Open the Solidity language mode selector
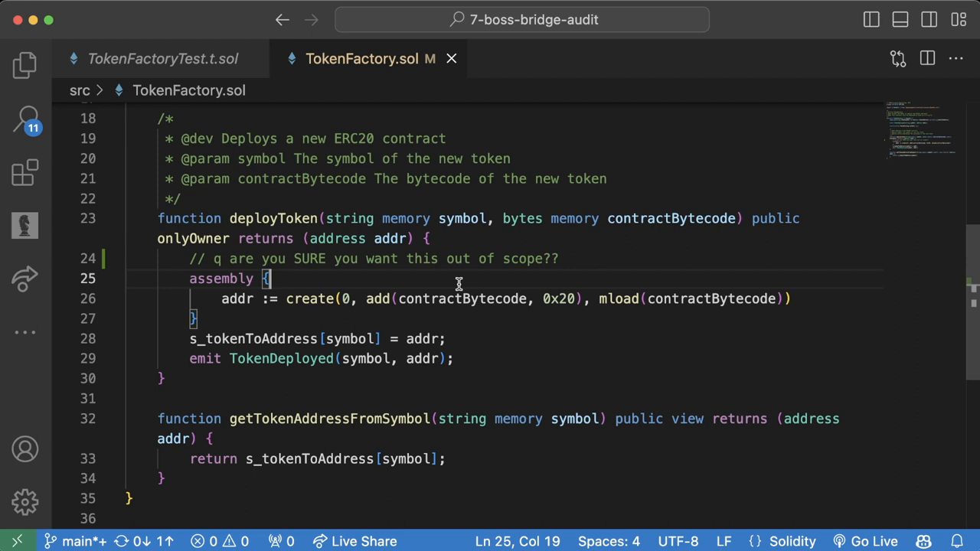Image resolution: width=980 pixels, height=551 pixels. pyautogui.click(x=792, y=541)
